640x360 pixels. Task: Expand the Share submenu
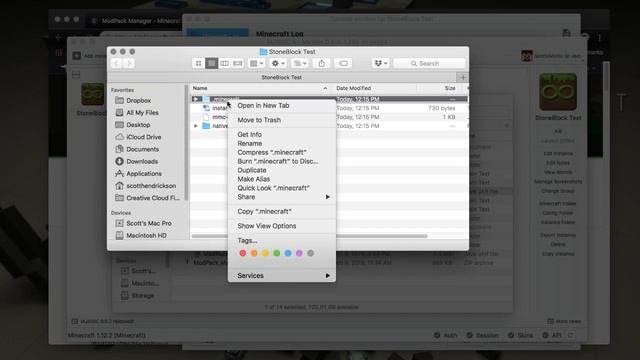click(282, 197)
